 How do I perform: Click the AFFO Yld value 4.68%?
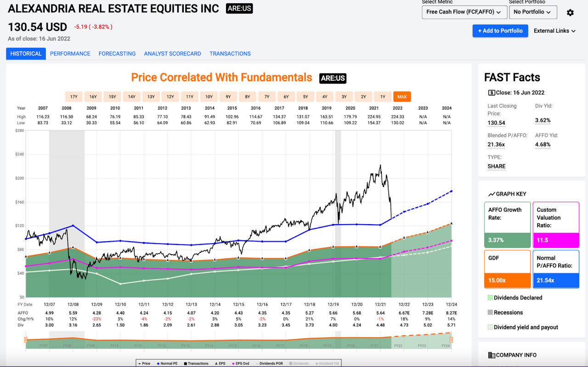pos(543,144)
